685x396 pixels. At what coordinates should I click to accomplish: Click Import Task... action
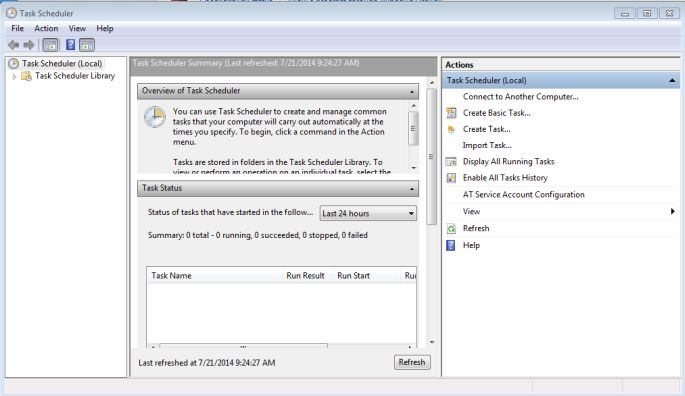pyautogui.click(x=487, y=146)
